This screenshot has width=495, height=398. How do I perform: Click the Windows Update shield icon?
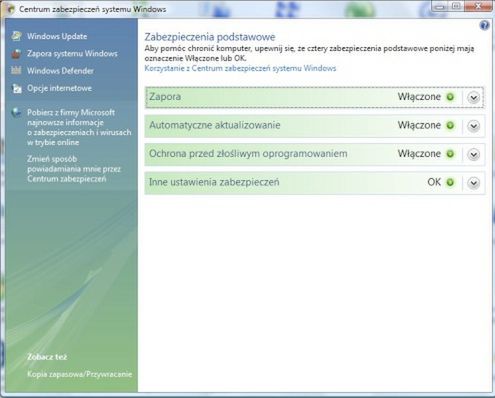[x=16, y=36]
